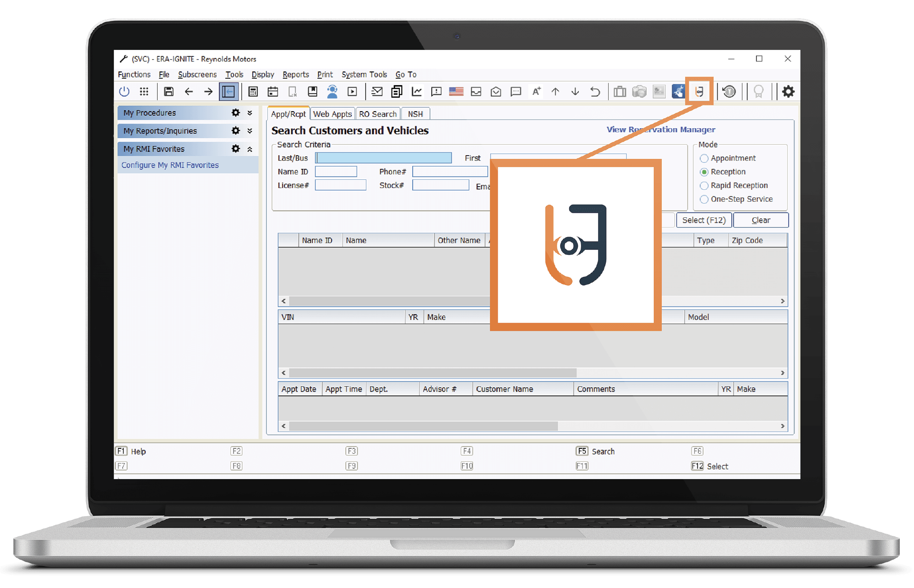Click the bookmarked book icon
Viewport: 914px width, 588px height.
312,92
